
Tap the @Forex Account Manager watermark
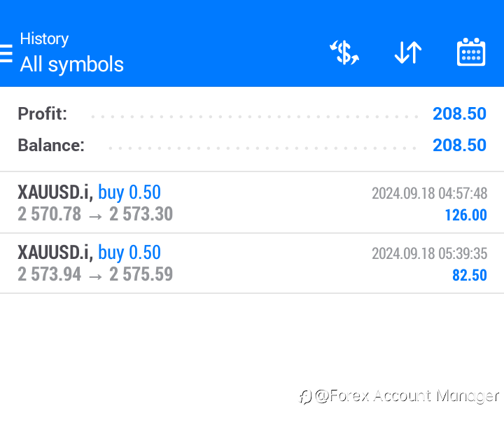coord(407,397)
